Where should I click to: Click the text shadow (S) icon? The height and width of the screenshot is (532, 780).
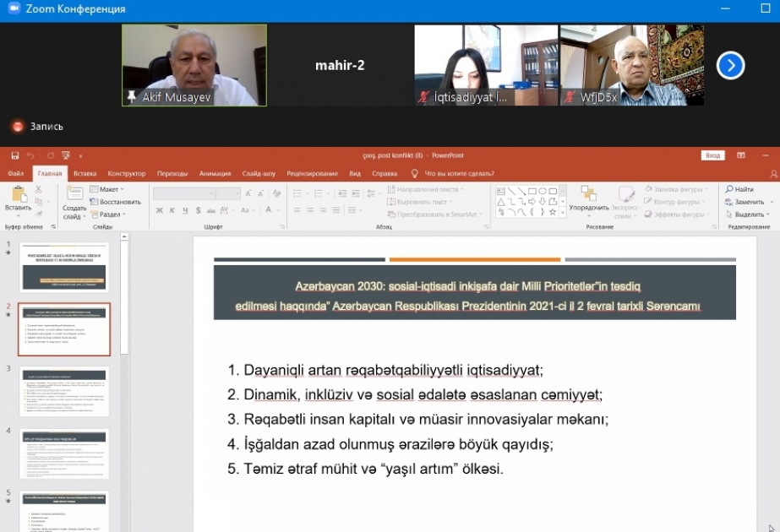pyautogui.click(x=198, y=210)
